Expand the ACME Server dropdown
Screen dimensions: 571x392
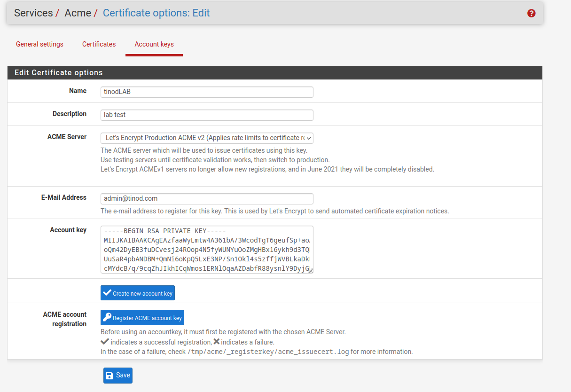point(207,138)
